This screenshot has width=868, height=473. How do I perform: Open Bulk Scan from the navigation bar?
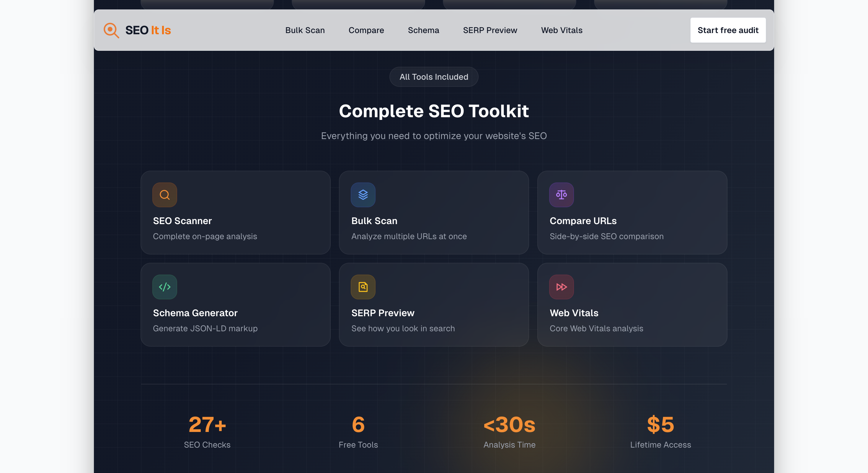point(305,30)
